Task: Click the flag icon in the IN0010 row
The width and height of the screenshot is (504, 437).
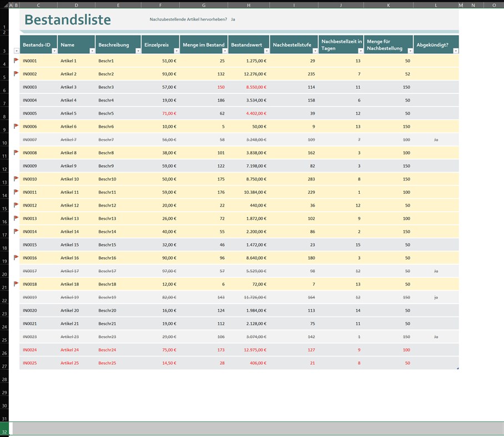Action: tap(16, 178)
